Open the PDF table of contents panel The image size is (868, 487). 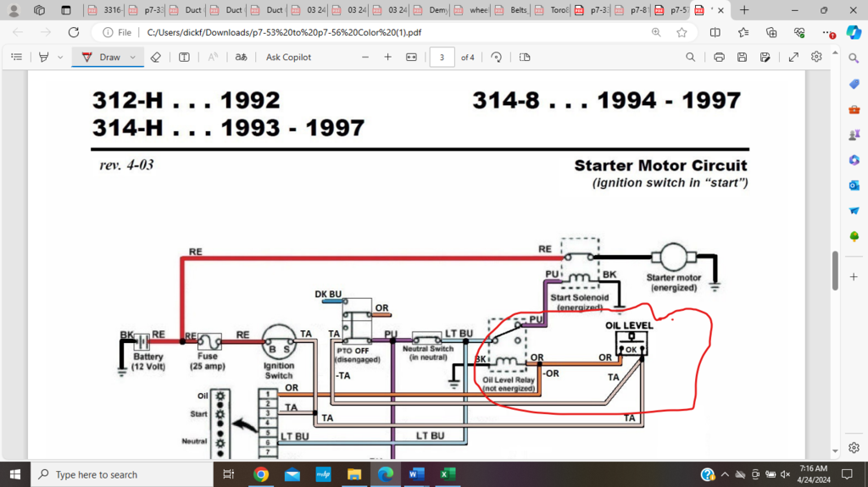(16, 57)
